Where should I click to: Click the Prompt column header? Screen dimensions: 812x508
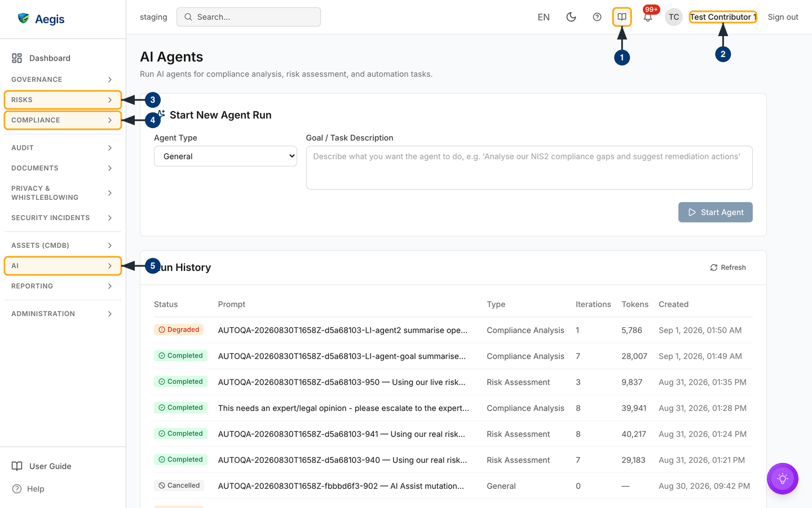point(232,304)
